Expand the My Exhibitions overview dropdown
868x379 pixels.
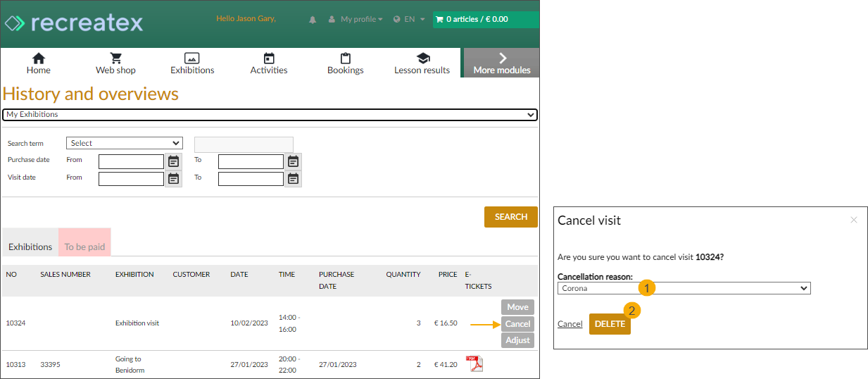270,115
